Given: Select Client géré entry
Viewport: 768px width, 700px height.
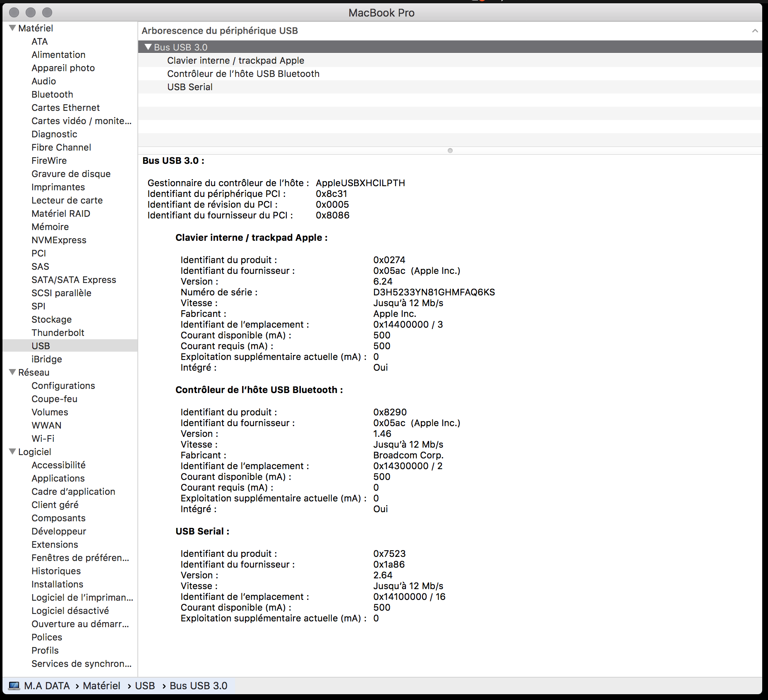Looking at the screenshot, I should coord(55,505).
